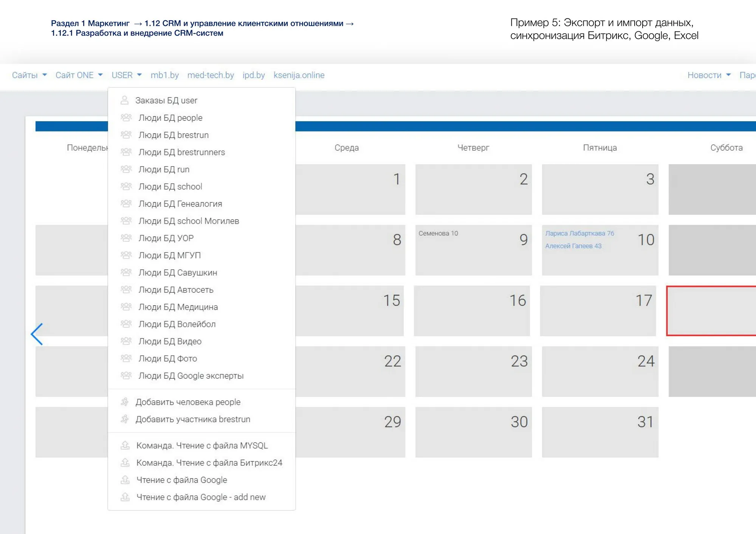Select calendar day 16
Viewport: 756px width, 534px height.
(472, 310)
